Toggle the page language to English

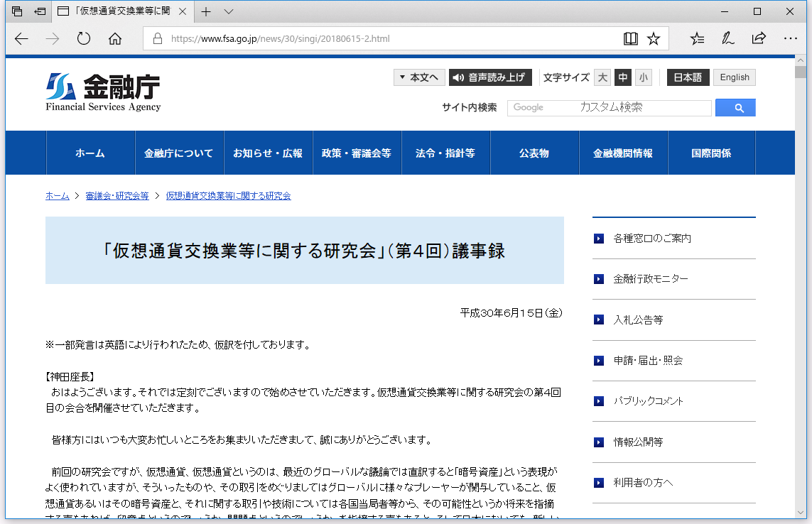(x=735, y=77)
